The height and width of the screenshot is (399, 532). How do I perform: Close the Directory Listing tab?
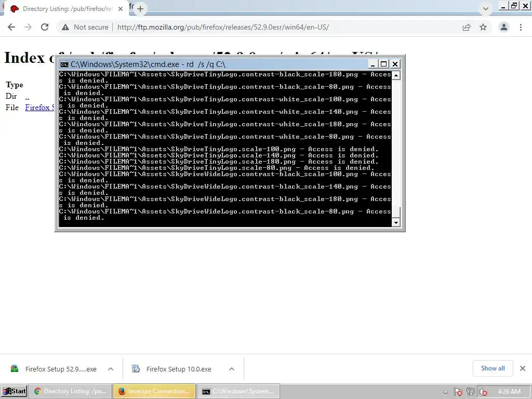(x=121, y=9)
